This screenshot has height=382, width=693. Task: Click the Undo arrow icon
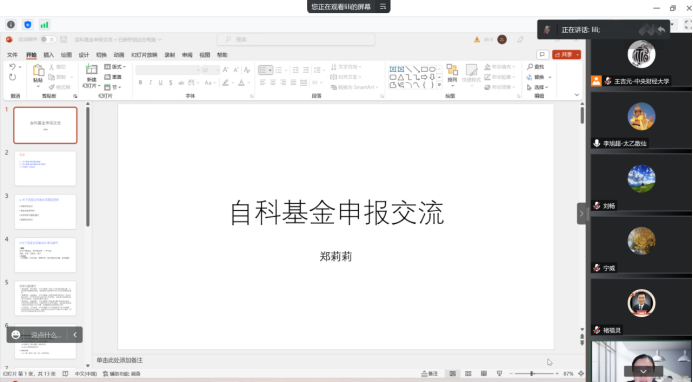click(x=12, y=67)
